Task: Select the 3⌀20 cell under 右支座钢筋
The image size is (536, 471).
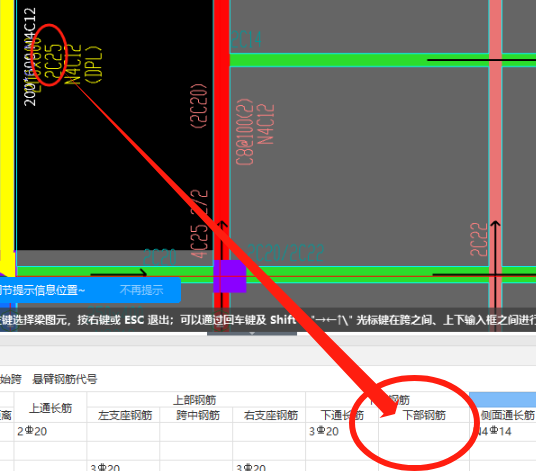Action: 269,466
